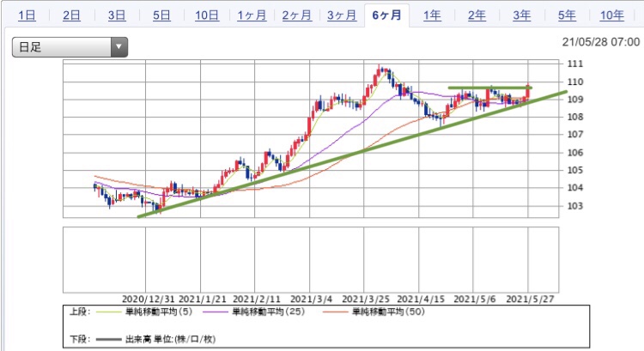Click the 110 price axis label
The image size is (644, 351).
[575, 82]
